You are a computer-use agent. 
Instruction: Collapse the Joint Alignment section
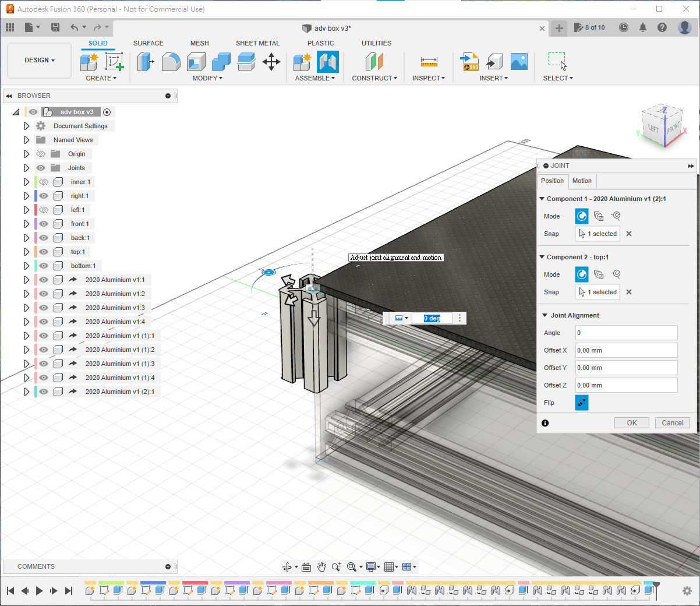click(545, 315)
